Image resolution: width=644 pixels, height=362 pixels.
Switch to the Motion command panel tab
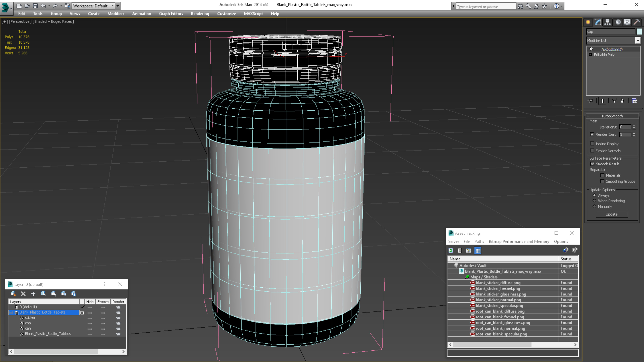617,22
